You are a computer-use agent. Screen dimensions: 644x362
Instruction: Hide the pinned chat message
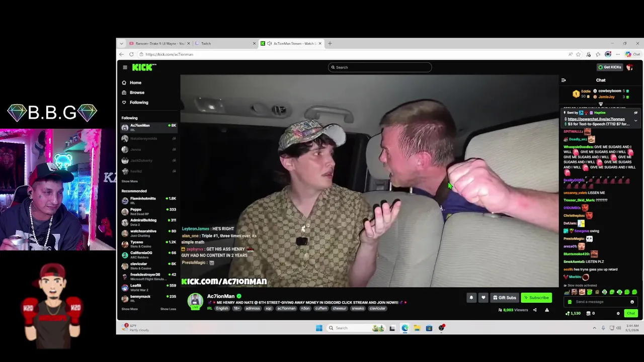(x=635, y=113)
